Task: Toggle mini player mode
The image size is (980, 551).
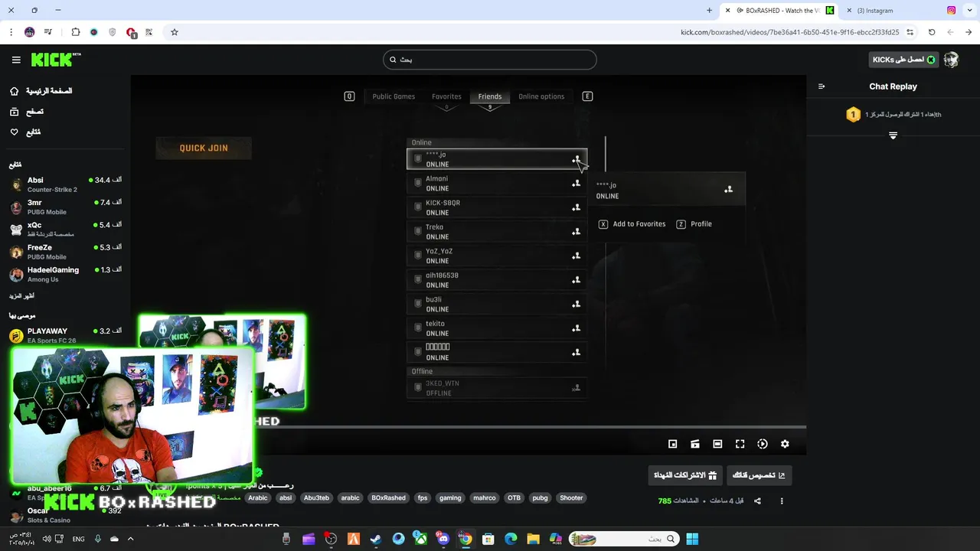Action: click(x=673, y=444)
